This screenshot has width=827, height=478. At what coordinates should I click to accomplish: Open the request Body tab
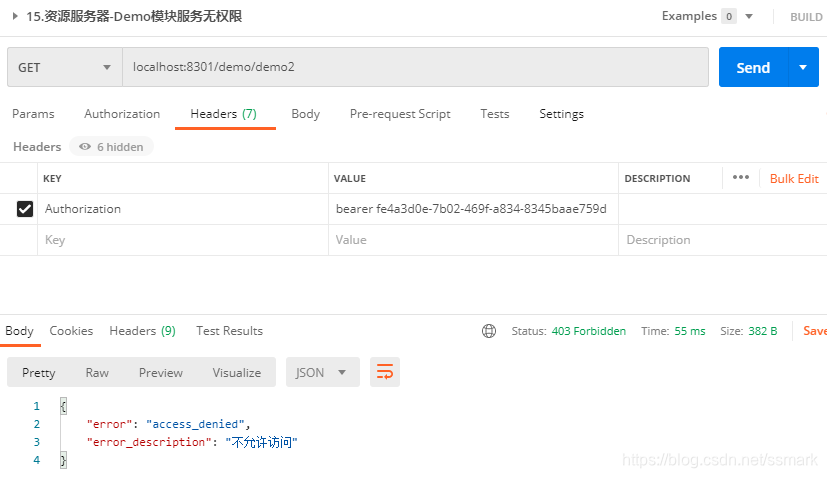point(305,114)
